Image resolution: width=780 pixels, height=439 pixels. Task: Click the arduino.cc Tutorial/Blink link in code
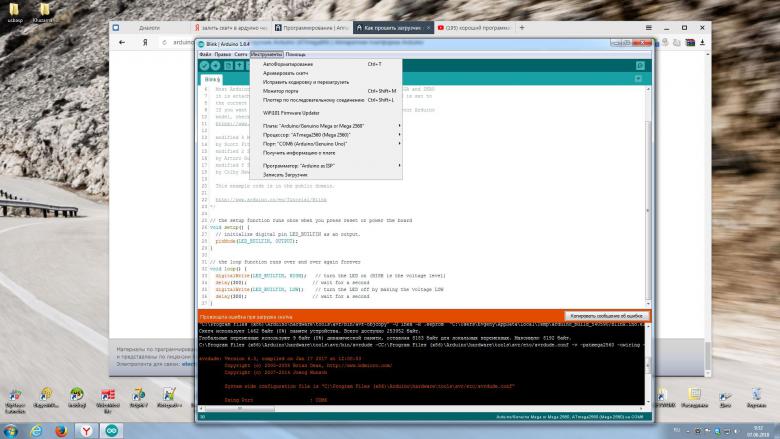click(x=271, y=199)
